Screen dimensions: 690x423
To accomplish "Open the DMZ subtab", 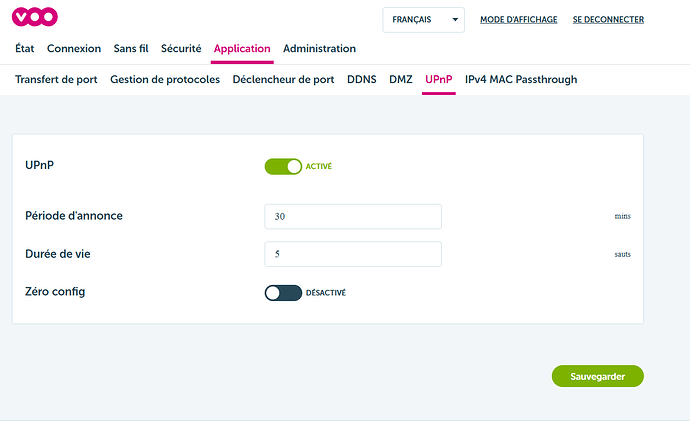I will 400,79.
